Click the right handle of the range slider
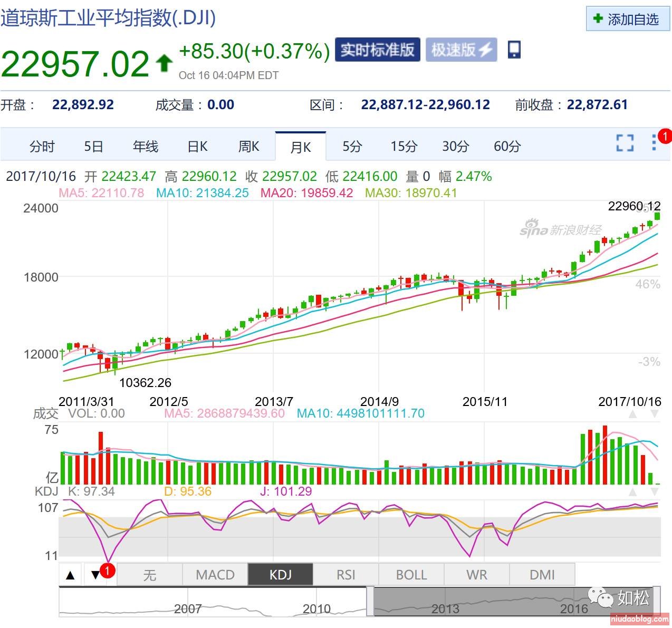672x628 pixels. [657, 601]
